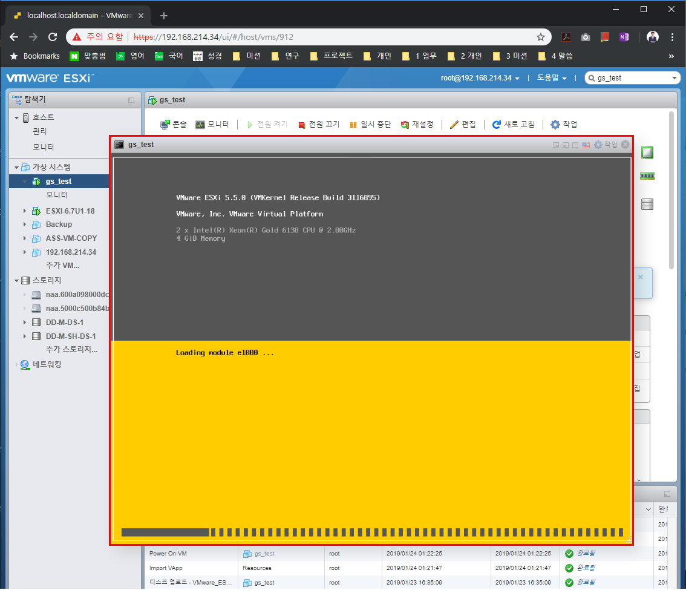Click the CPU chip icon
686x616 pixels.
647,152
